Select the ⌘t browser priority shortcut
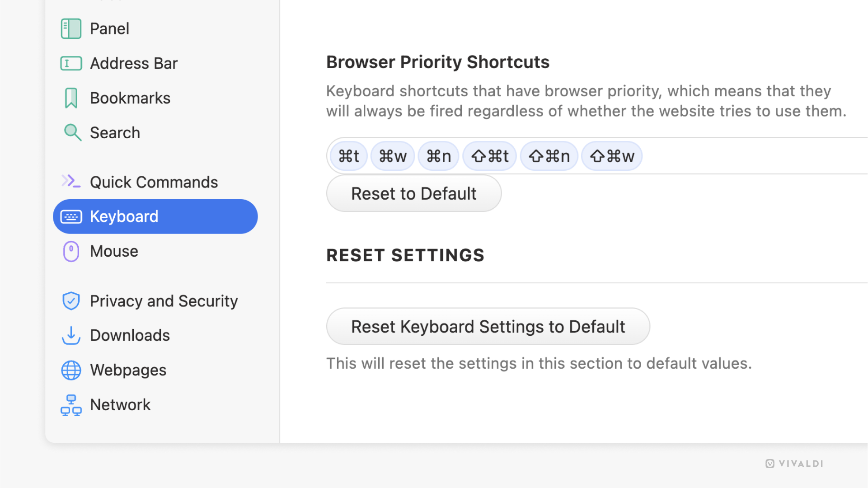 point(349,156)
